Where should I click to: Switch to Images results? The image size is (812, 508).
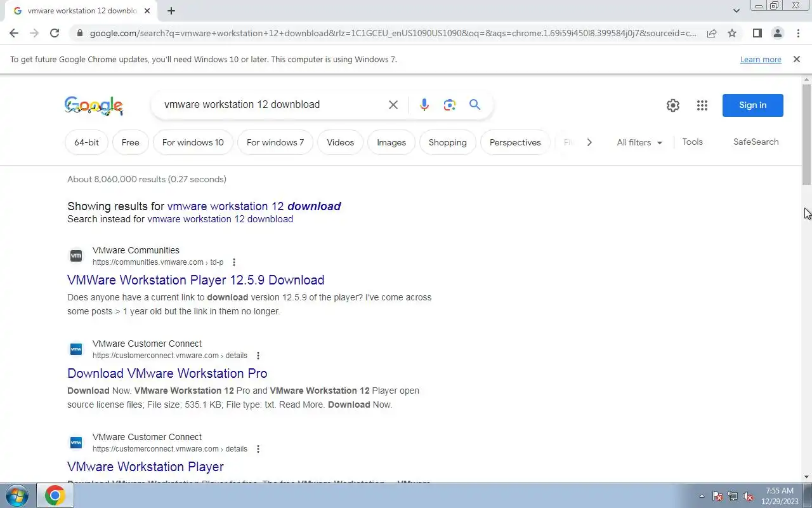[x=391, y=142]
